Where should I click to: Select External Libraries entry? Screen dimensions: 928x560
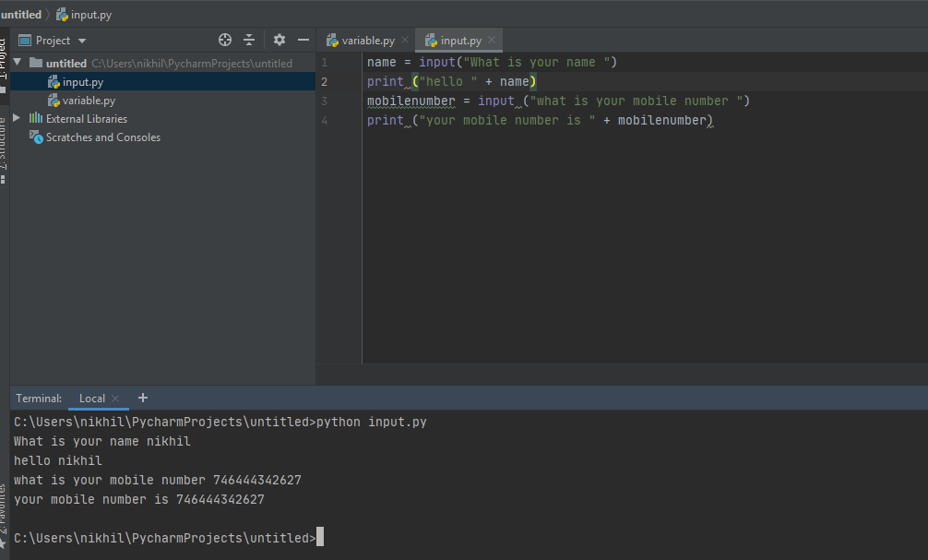87,119
